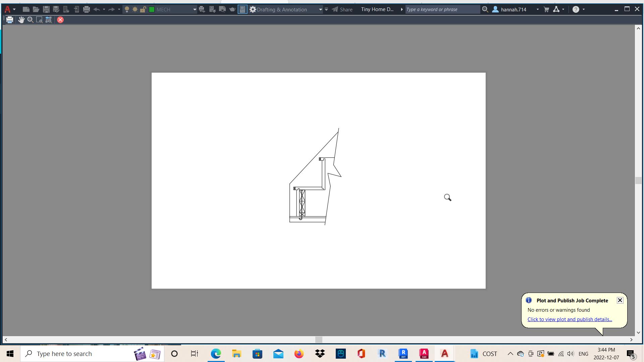Click the Plot icon in preview toolbar
The width and height of the screenshot is (644, 362).
[9, 20]
